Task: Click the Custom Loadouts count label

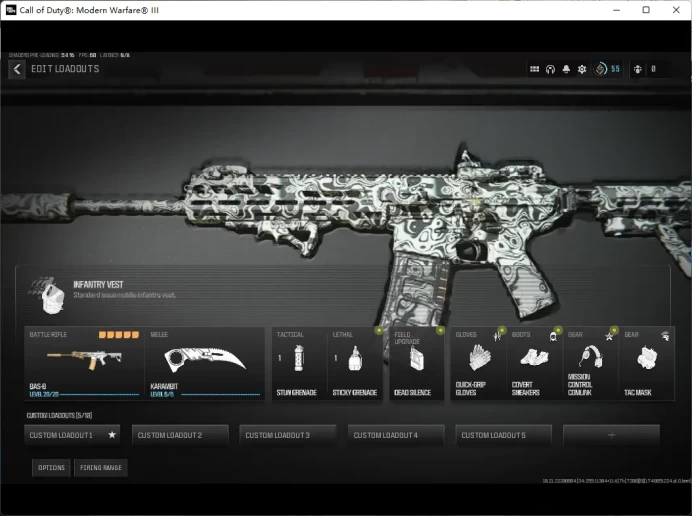Action: tap(59, 415)
